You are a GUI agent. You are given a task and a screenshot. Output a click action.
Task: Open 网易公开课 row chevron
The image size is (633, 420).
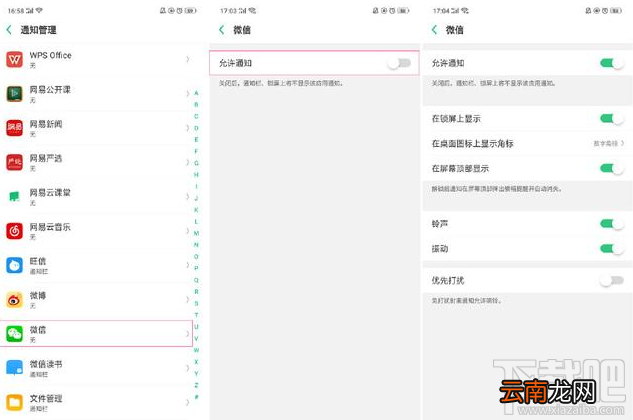(188, 94)
